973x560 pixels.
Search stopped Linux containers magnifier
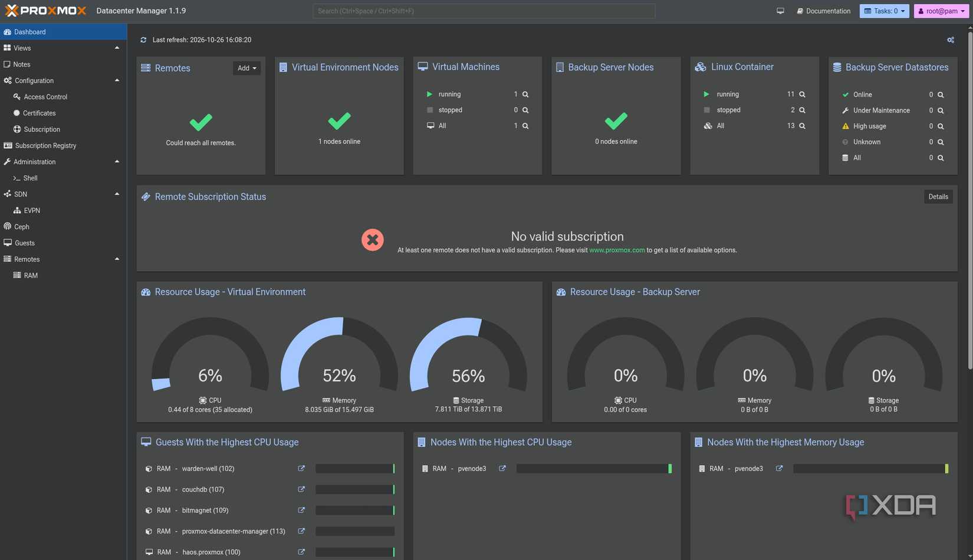point(802,110)
